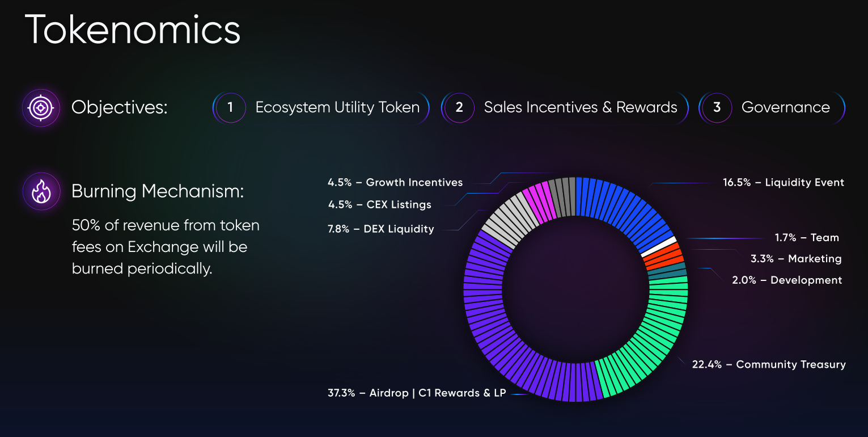Click the "37.3% – Airdrop | C1 Rewards & LP" label

click(417, 393)
